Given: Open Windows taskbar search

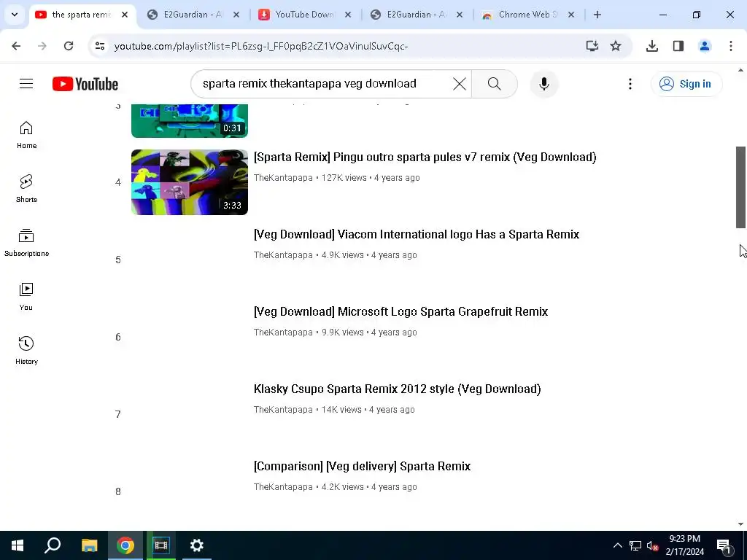Looking at the screenshot, I should pyautogui.click(x=53, y=545).
